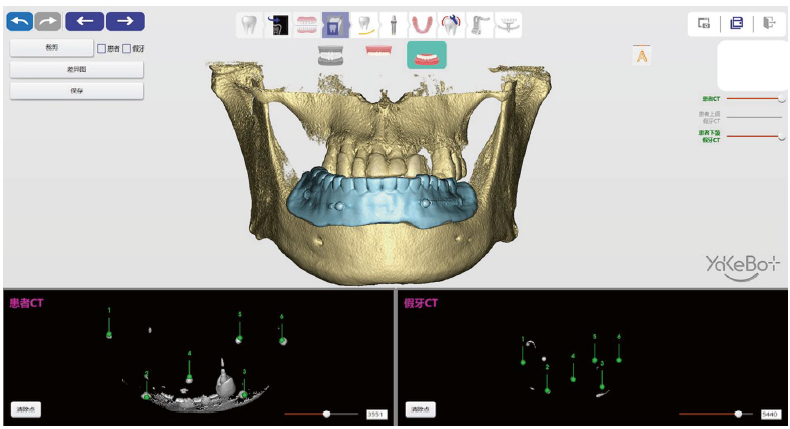This screenshot has height=429, width=790.
Task: Open the implant screw workflow step
Action: click(x=393, y=25)
